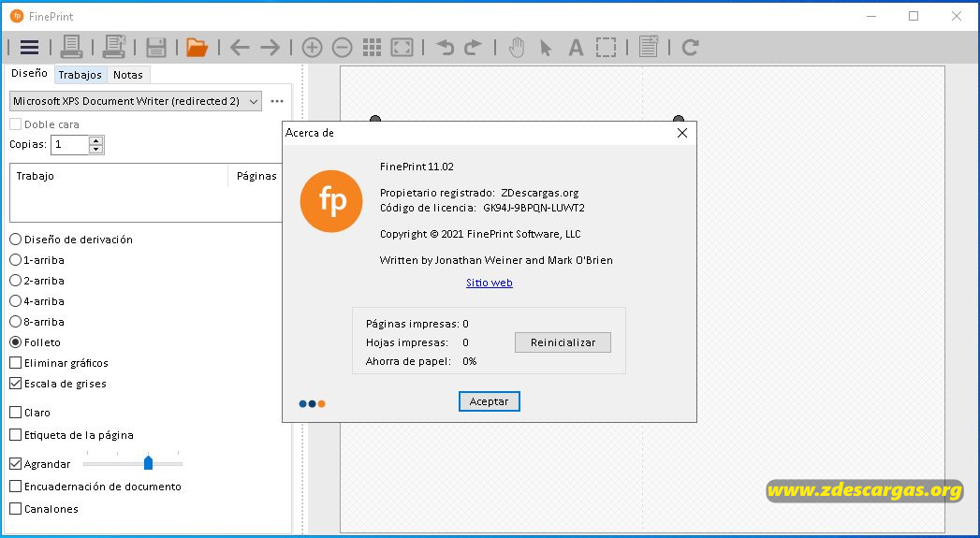The width and height of the screenshot is (980, 538).
Task: Select the Diseño de derivación radio option
Action: tap(16, 240)
